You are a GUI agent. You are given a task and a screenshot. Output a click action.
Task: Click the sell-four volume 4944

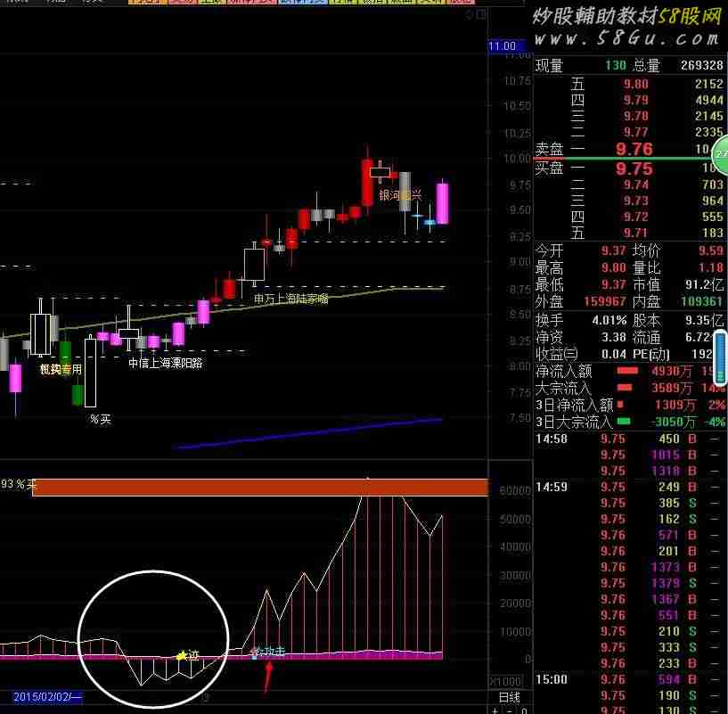(x=708, y=101)
